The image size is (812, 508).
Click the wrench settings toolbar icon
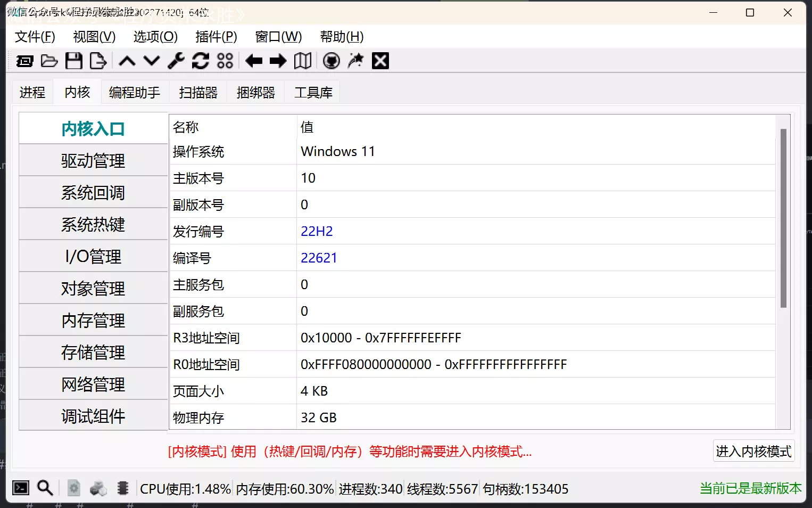176,61
